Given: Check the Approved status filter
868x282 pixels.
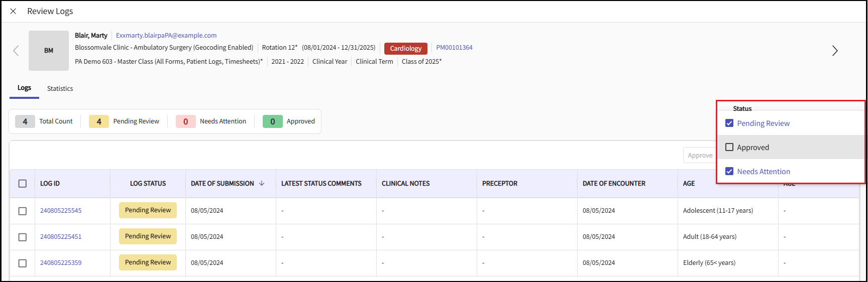Looking at the screenshot, I should (729, 148).
